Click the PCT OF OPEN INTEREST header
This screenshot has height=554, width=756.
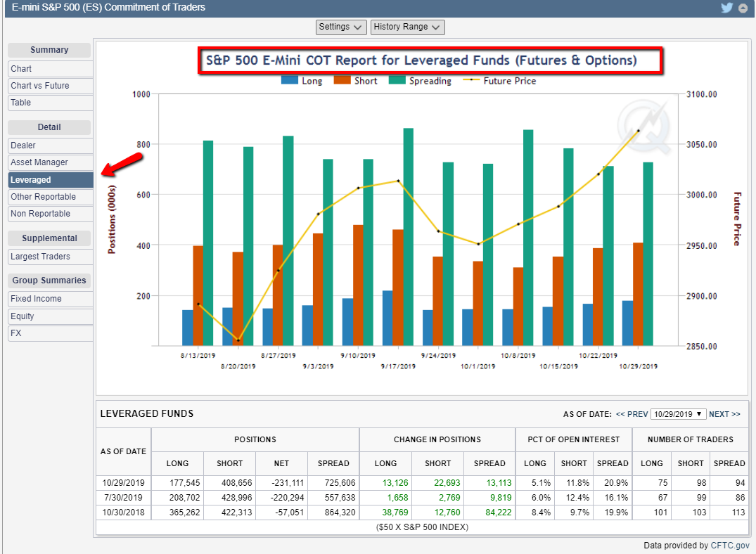click(x=574, y=439)
